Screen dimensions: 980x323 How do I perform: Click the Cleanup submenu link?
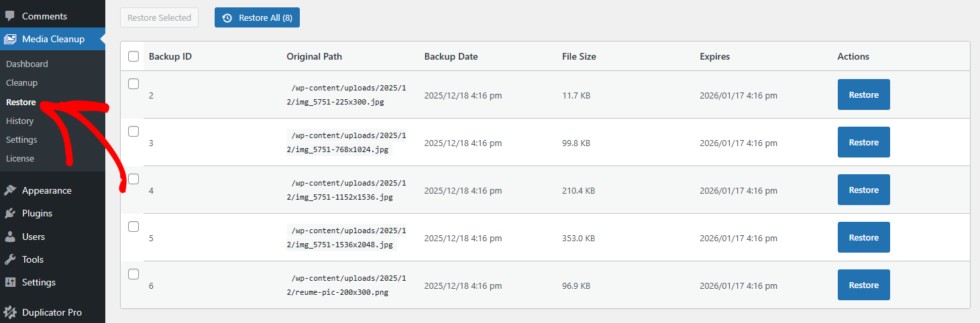coord(21,82)
